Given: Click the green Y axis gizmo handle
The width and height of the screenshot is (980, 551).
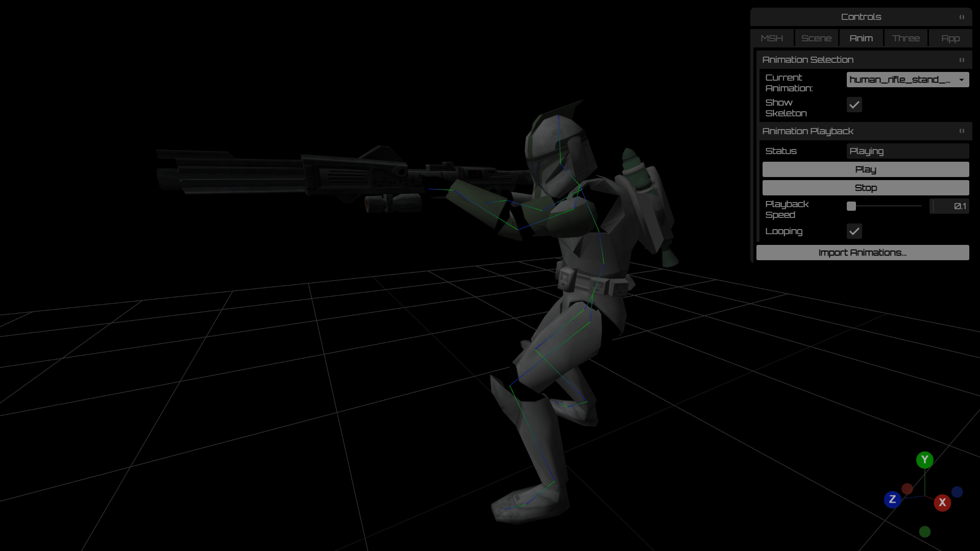Looking at the screenshot, I should [x=924, y=460].
